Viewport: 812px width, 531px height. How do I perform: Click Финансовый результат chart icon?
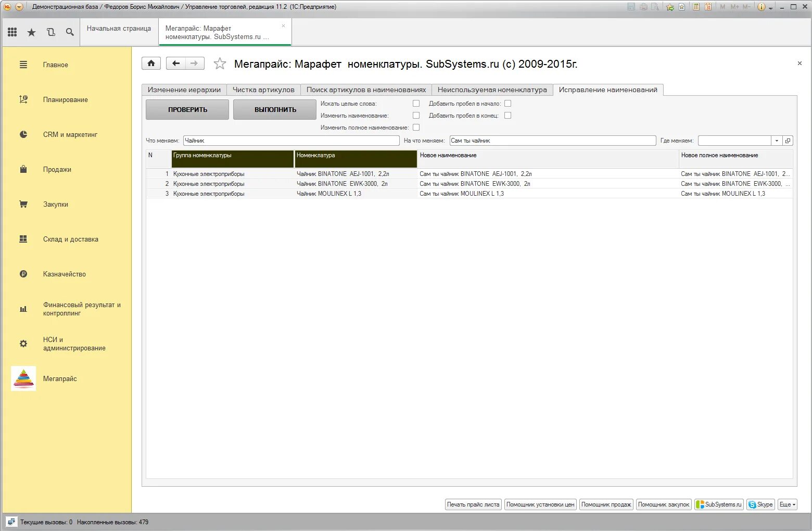pyautogui.click(x=23, y=309)
